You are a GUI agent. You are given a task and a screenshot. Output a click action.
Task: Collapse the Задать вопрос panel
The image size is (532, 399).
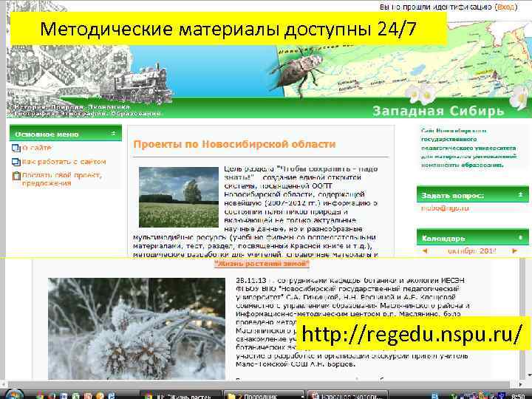(x=520, y=195)
